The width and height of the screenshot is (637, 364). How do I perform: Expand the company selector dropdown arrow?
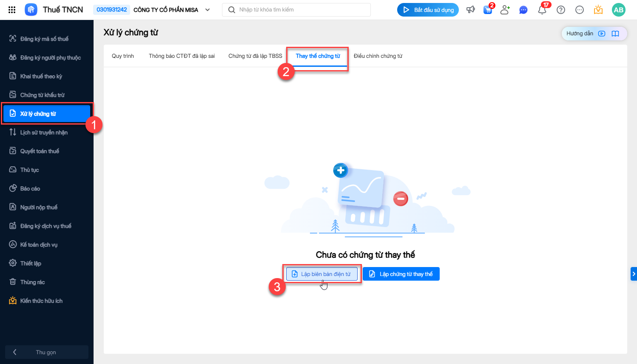(208, 10)
